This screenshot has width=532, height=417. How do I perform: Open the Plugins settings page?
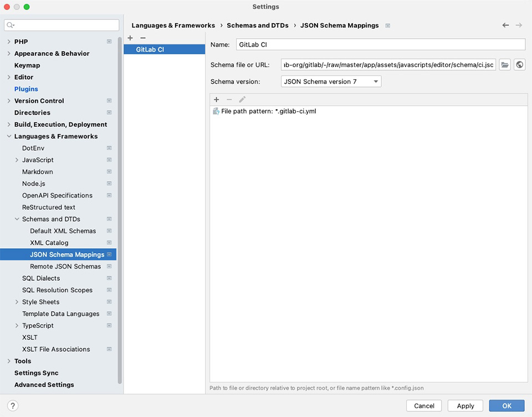coord(26,89)
